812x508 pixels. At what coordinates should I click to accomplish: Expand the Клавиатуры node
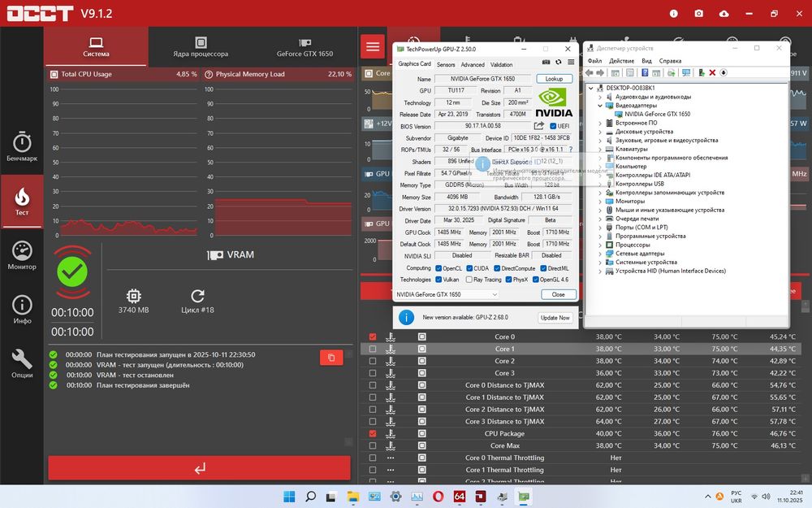[x=600, y=150]
